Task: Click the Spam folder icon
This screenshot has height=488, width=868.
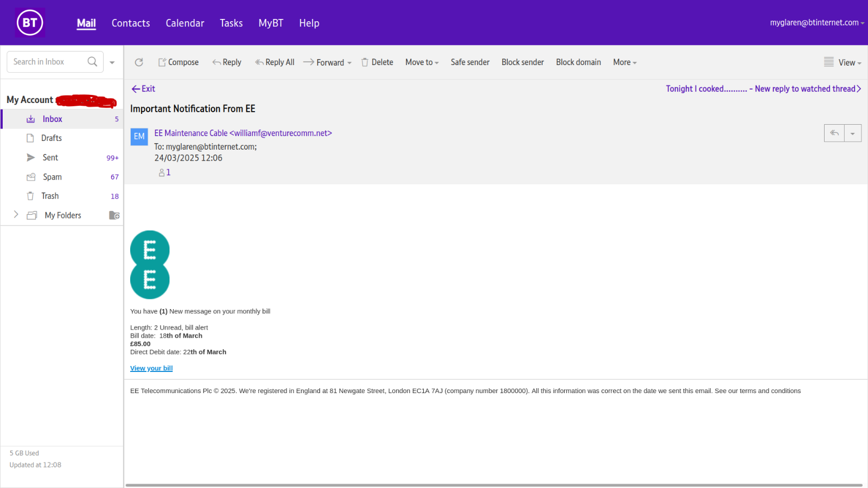Action: click(31, 177)
